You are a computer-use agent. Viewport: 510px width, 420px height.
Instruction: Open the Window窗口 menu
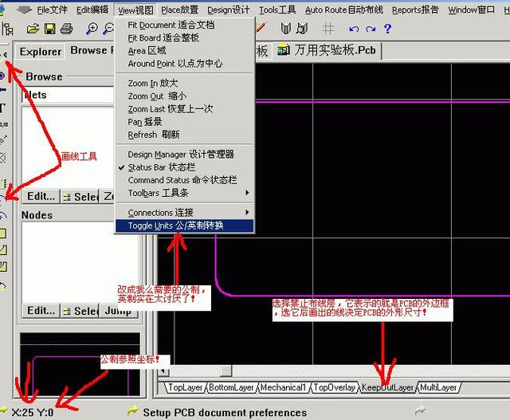(471, 10)
